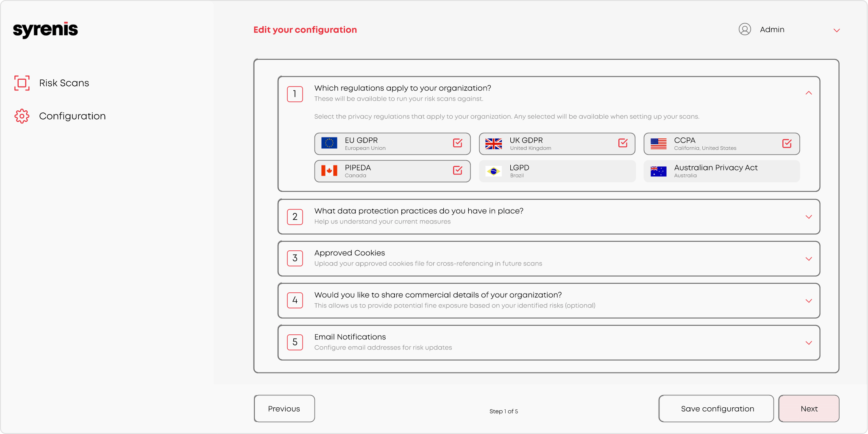Uncheck the PIPEDA Canada checkbox
Image resolution: width=868 pixels, height=434 pixels.
(458, 171)
